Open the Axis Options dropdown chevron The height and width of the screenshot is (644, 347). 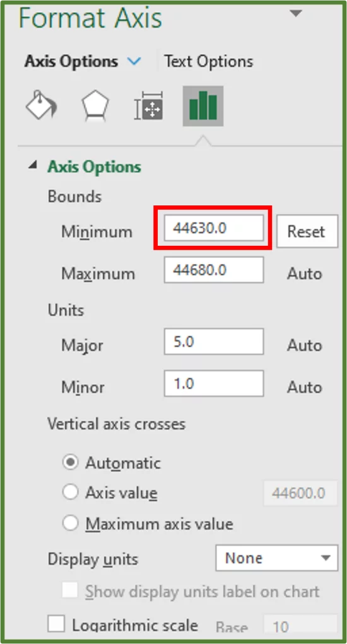click(134, 62)
